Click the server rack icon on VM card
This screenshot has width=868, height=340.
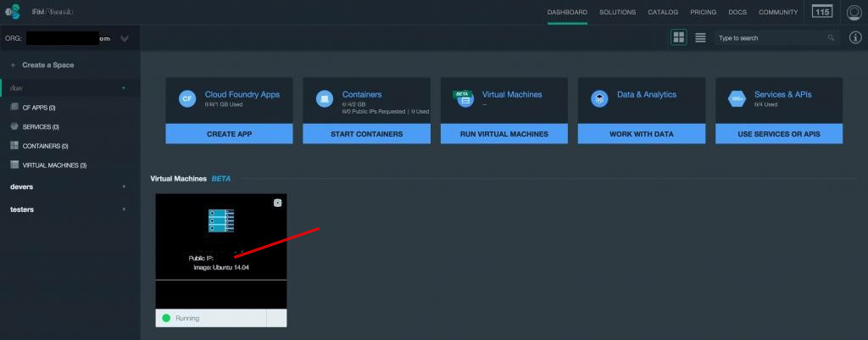click(221, 220)
